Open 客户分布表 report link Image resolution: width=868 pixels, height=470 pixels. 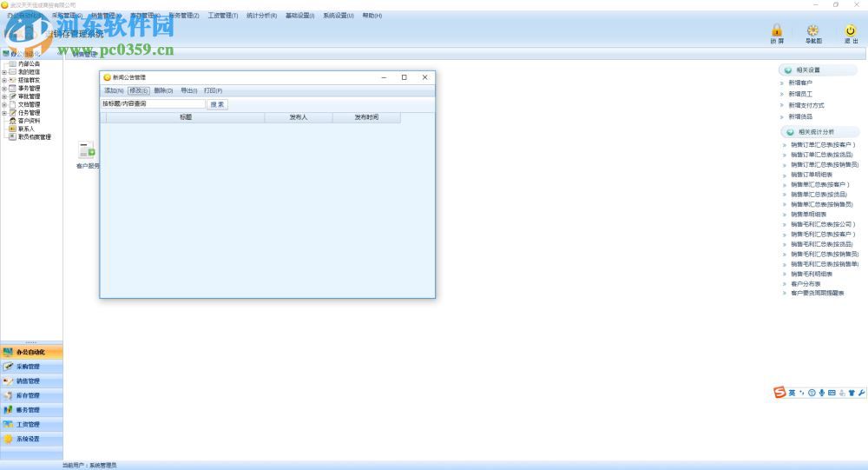[806, 284]
